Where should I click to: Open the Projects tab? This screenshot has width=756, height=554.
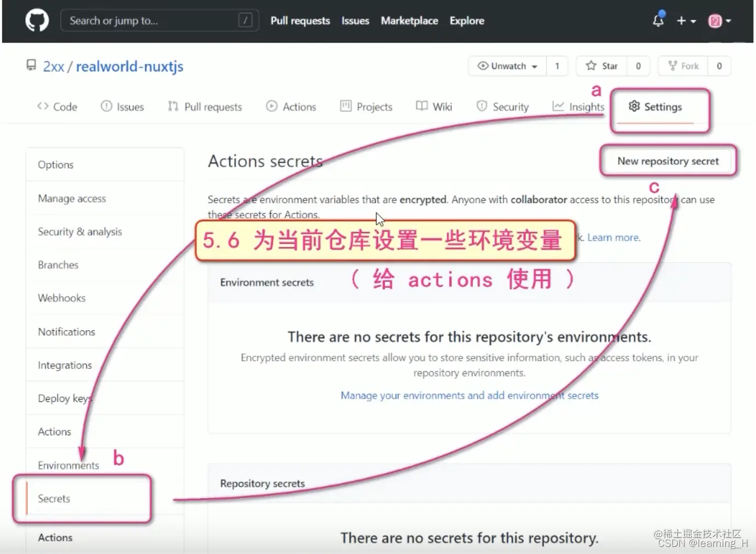pos(366,107)
